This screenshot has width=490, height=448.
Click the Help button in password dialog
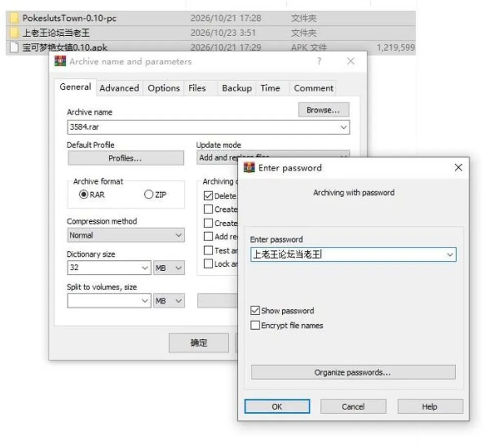pyautogui.click(x=430, y=407)
